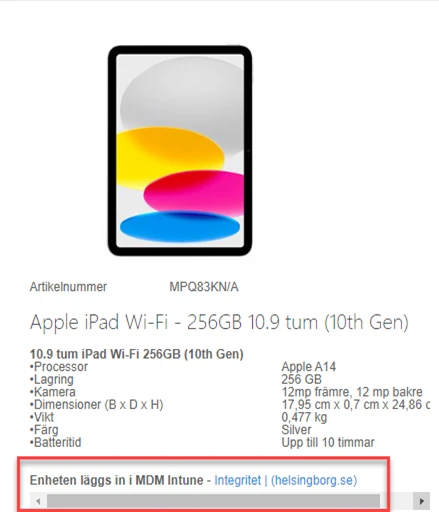This screenshot has height=512, width=439.
Task: Click the Artikelnummer label
Action: coord(68,287)
